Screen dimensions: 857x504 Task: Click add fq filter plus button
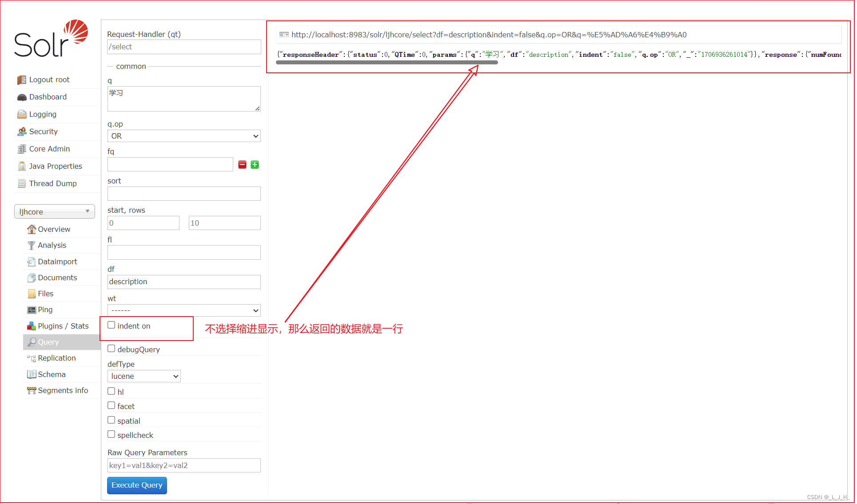coord(255,164)
